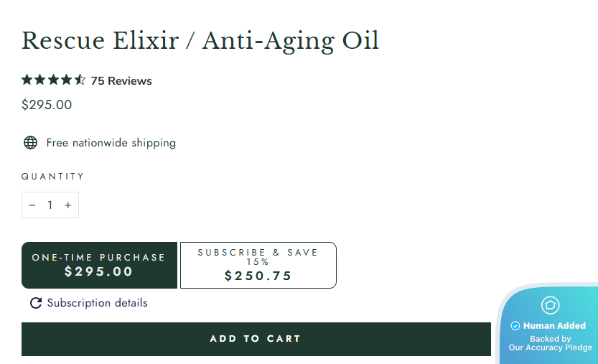Viewport: 598px width, 364px height.
Task: Click the checkmark icon beside Human Added
Action: pyautogui.click(x=515, y=326)
